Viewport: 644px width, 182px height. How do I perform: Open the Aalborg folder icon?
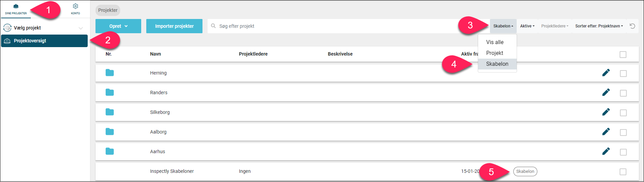point(110,132)
